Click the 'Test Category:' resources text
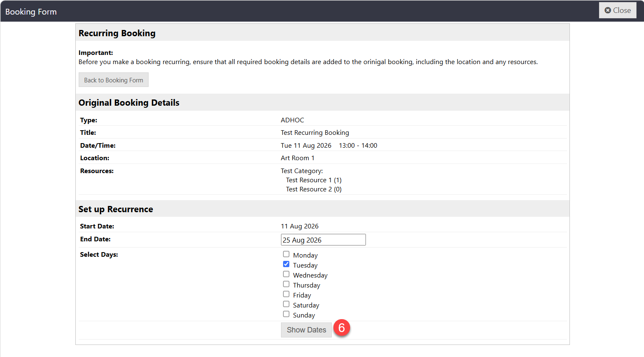This screenshot has width=644, height=357. 302,171
